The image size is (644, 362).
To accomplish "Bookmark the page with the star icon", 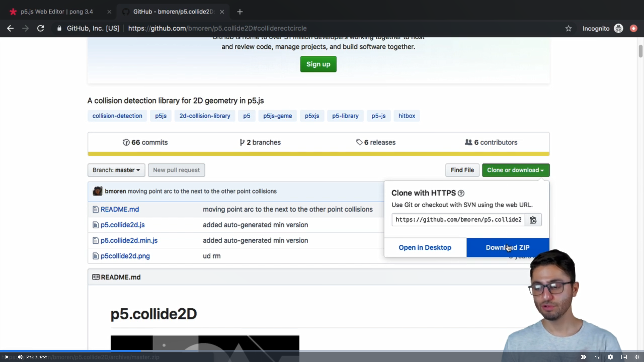I will point(568,28).
